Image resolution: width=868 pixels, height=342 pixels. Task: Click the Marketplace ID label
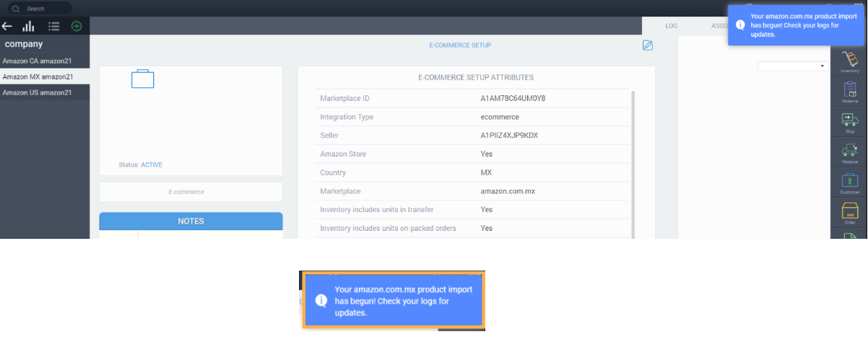coord(344,98)
